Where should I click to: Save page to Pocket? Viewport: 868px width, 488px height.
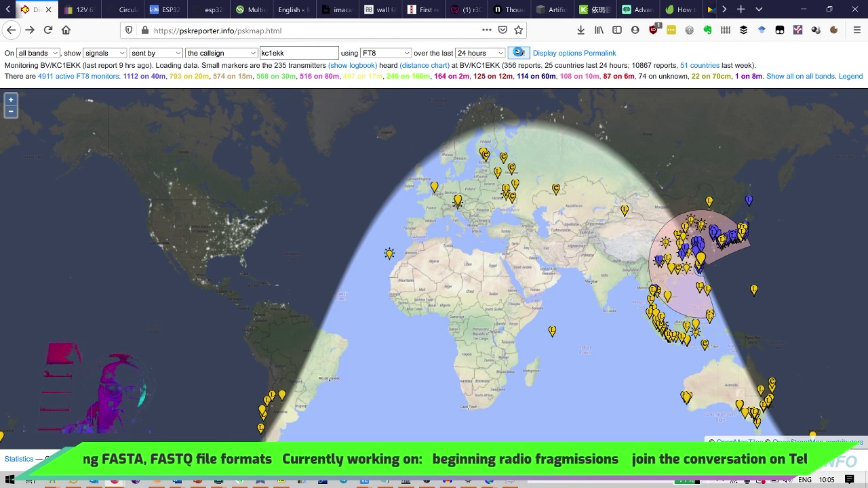point(502,30)
